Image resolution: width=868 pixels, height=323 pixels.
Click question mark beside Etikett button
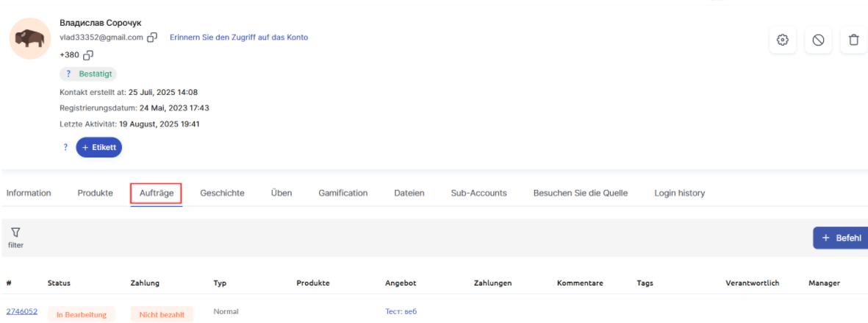point(65,147)
